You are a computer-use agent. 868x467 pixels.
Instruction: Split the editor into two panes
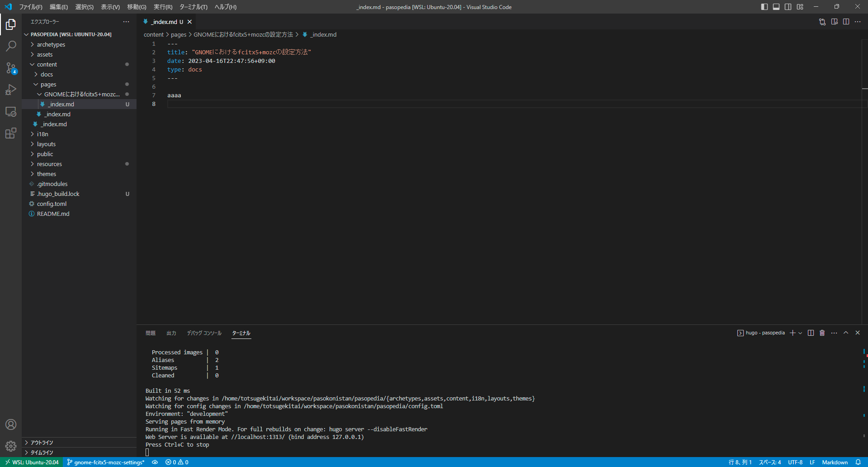click(x=846, y=21)
